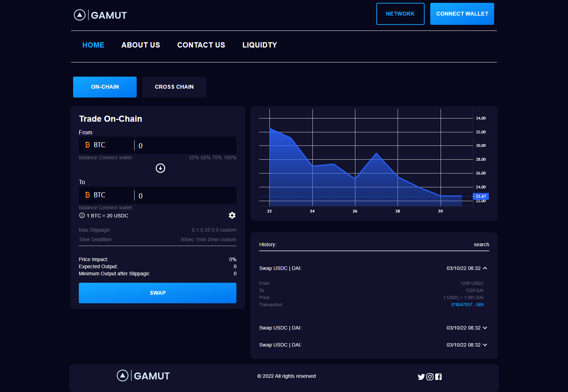Set max slippage to 0.1

click(x=195, y=230)
